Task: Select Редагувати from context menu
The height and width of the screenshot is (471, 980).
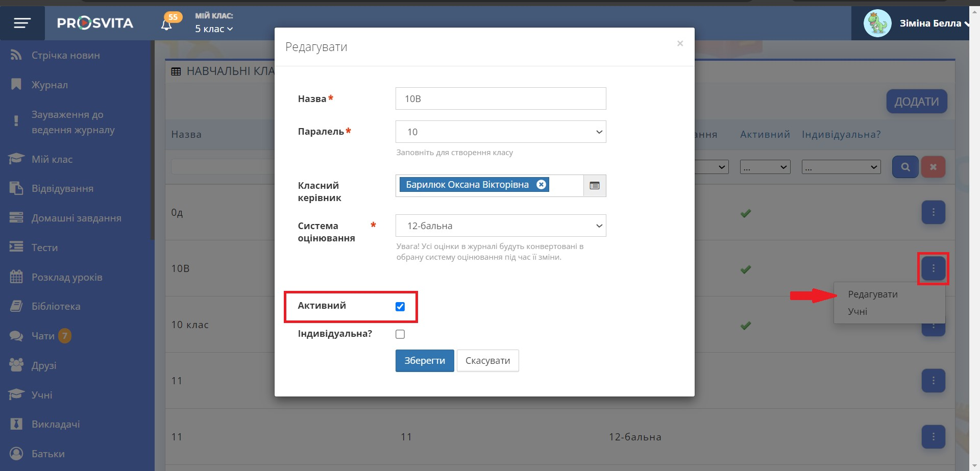Action: (872, 294)
